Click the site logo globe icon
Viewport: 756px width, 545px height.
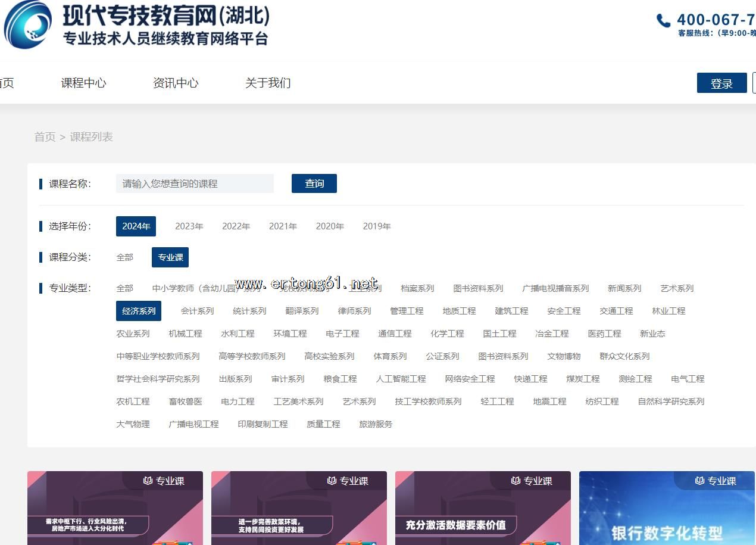[28, 25]
